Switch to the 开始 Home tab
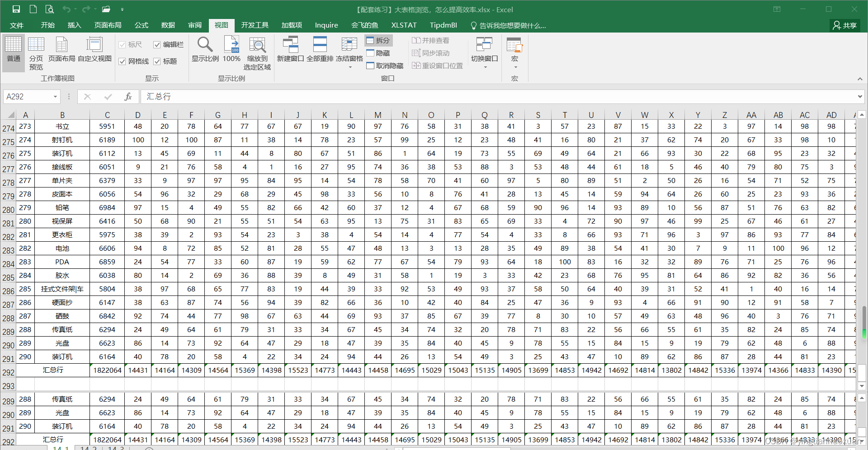The width and height of the screenshot is (868, 450). pyautogui.click(x=47, y=25)
